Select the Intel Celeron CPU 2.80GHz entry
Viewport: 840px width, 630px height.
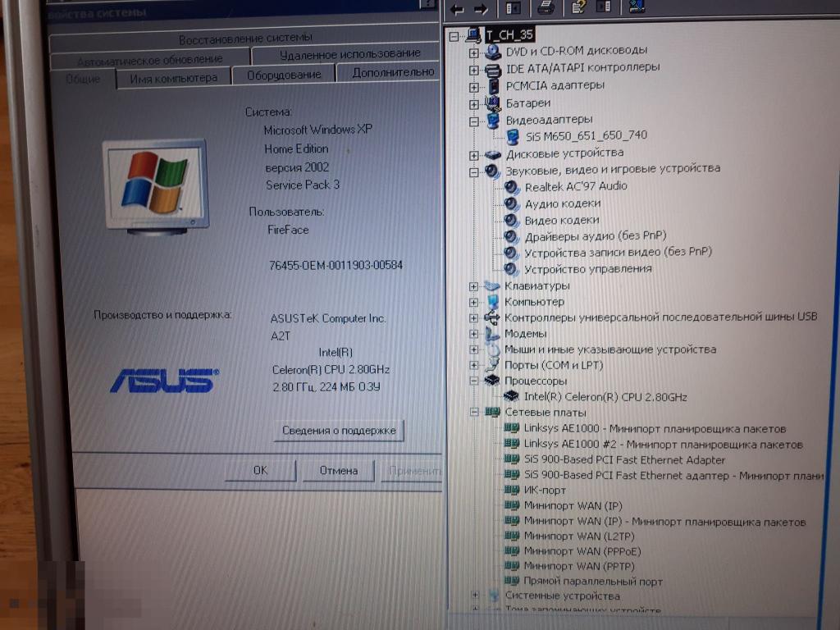pyautogui.click(x=605, y=397)
